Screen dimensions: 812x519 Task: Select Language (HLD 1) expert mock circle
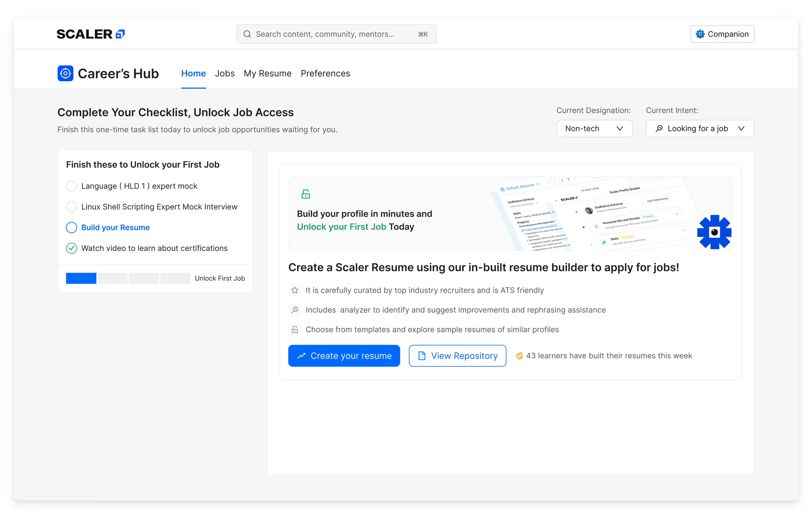pyautogui.click(x=71, y=186)
